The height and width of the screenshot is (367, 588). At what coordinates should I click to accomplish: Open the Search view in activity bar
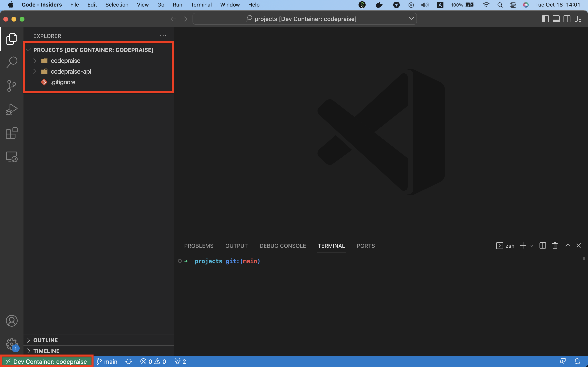pos(12,62)
